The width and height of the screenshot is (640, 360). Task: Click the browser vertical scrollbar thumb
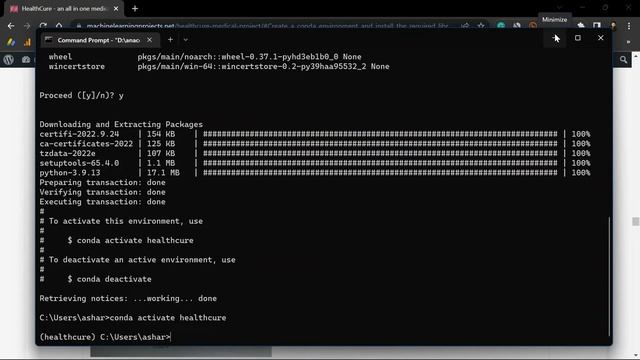[636, 221]
